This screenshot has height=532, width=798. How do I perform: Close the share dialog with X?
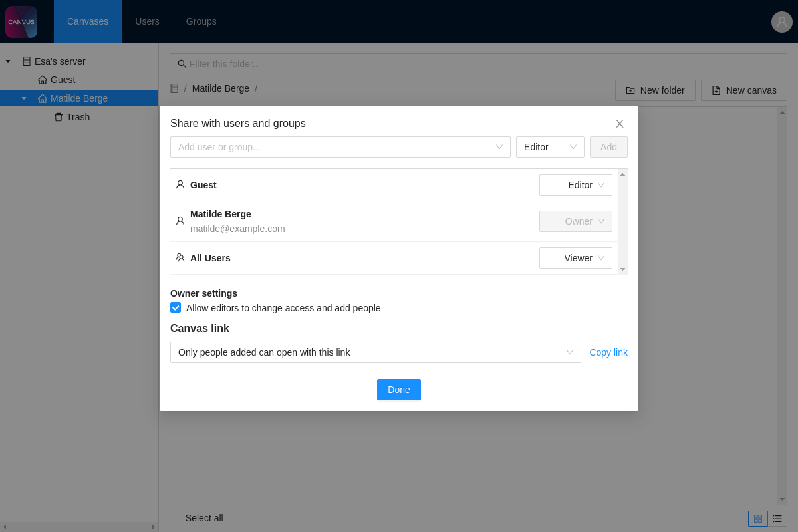[619, 124]
